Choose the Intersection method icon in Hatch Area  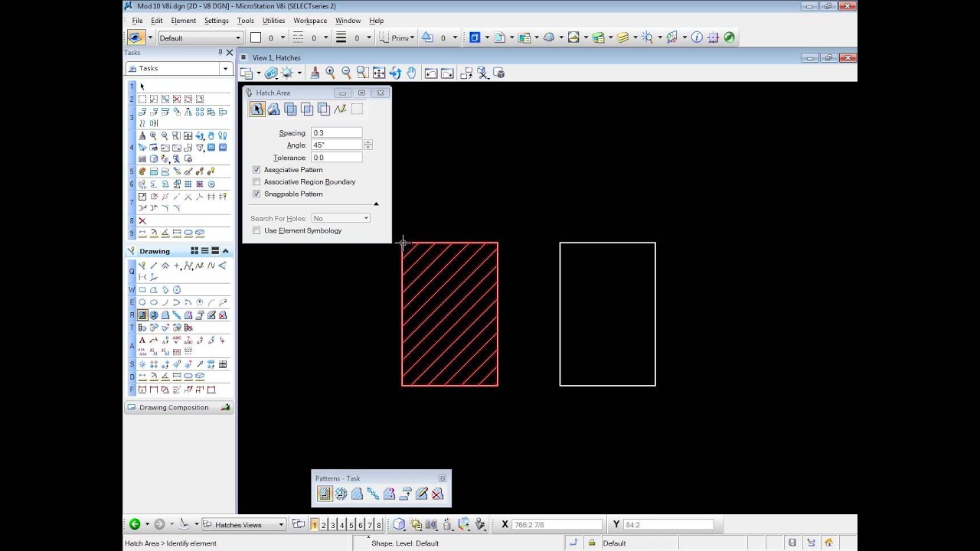click(x=307, y=109)
